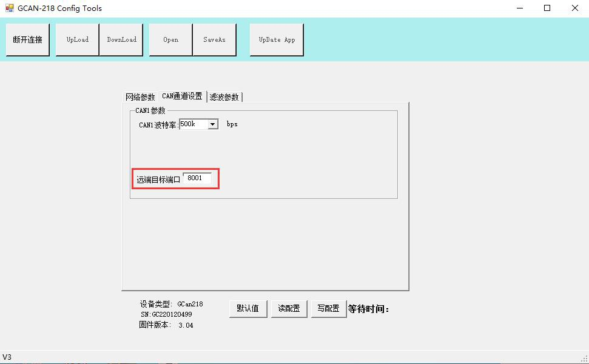
Task: Expand the CAN1波特率 dropdown arrow
Action: click(x=212, y=124)
